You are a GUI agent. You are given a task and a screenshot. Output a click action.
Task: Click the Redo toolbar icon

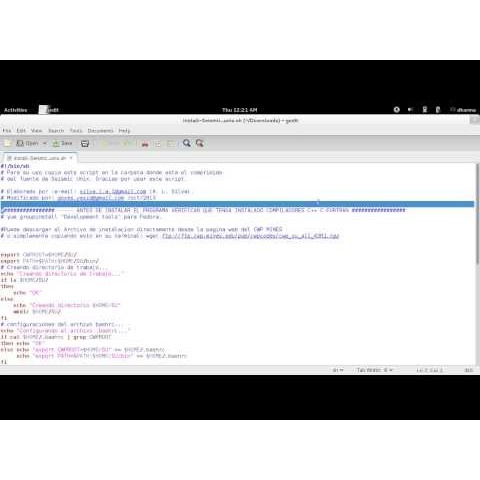(127, 144)
